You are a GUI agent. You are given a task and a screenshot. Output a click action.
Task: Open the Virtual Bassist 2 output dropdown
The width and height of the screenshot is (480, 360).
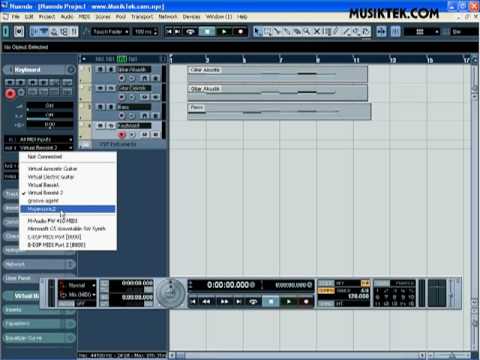[39, 147]
